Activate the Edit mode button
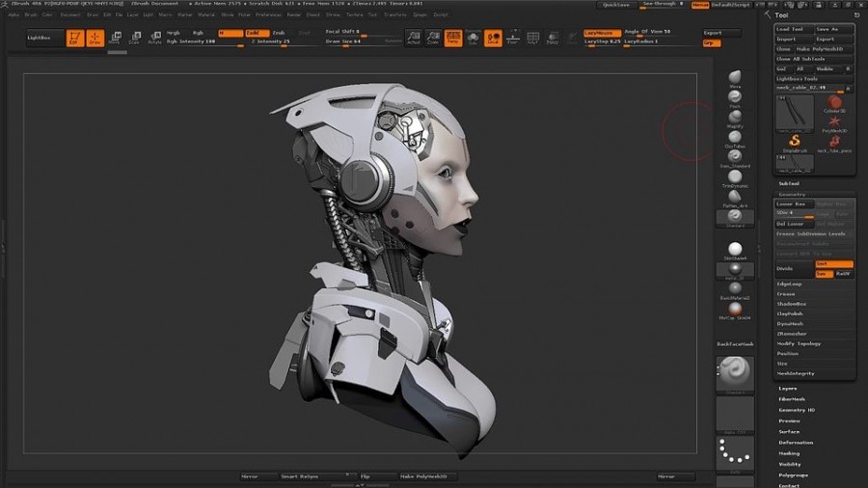Screen dimensions: 868x488 [74, 39]
